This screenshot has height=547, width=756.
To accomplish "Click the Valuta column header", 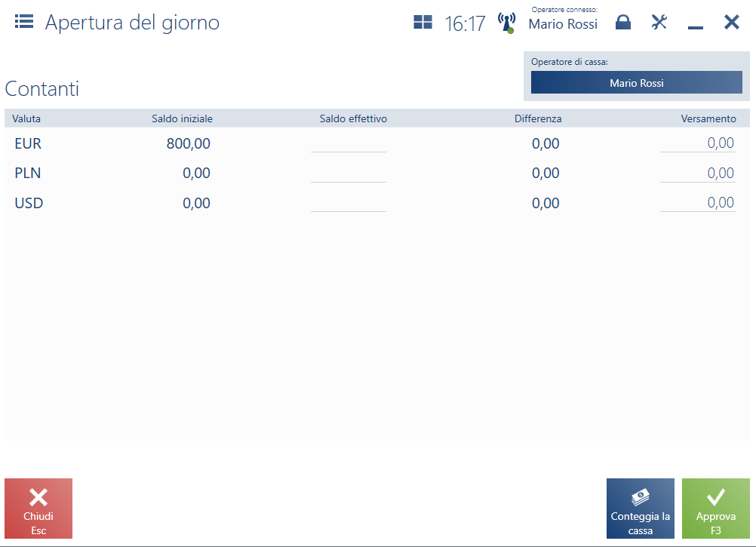I will pos(26,118).
